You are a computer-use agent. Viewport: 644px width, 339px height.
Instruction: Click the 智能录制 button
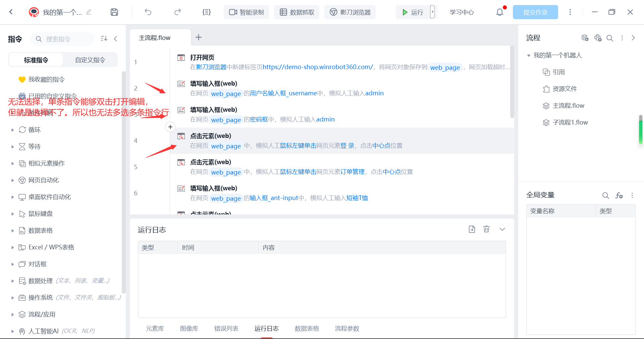click(x=247, y=12)
